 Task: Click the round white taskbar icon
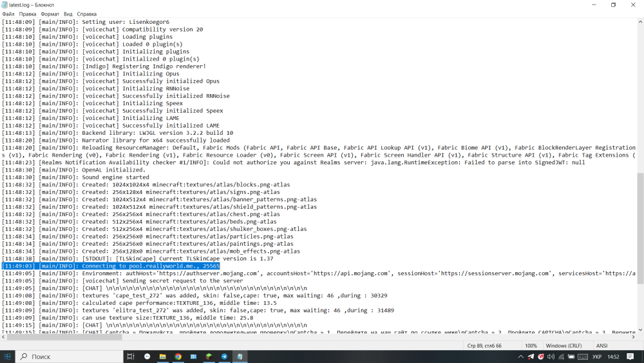tap(147, 357)
